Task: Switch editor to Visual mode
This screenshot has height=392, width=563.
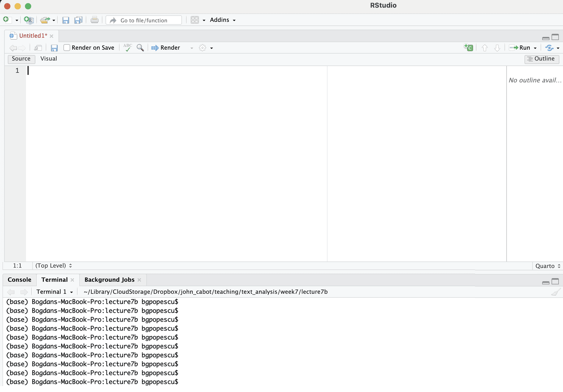Action: 49,59
